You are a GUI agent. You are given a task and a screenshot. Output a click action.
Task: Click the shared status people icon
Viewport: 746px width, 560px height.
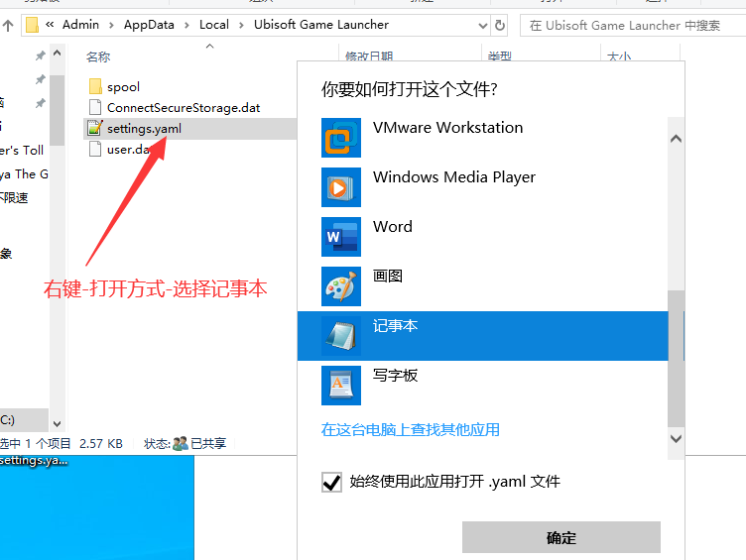point(181,443)
